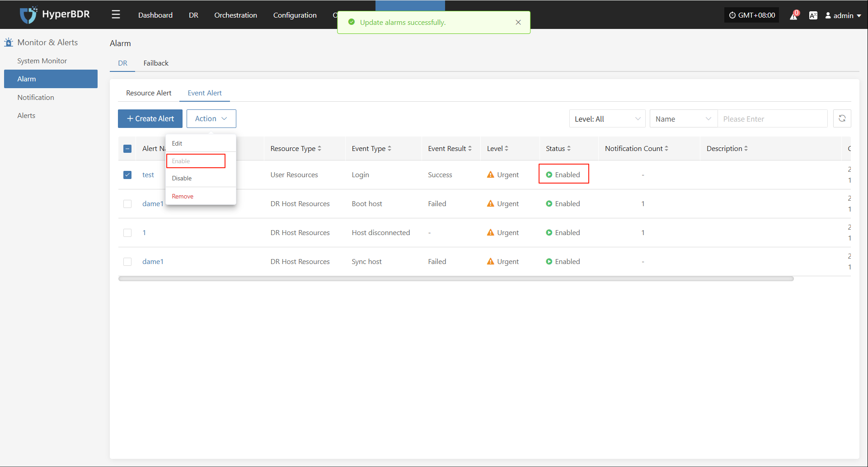Open the GMT+08:00 timezone selector
The height and width of the screenshot is (467, 868).
coord(752,15)
